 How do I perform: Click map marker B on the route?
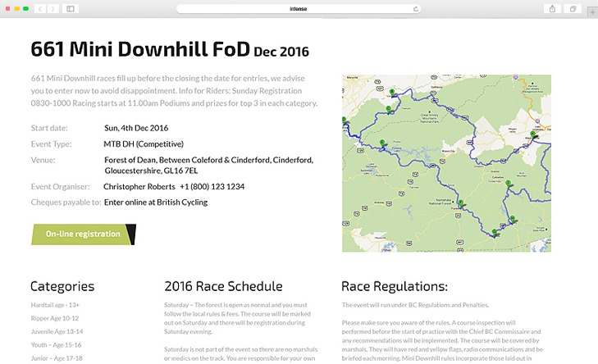coord(391,92)
